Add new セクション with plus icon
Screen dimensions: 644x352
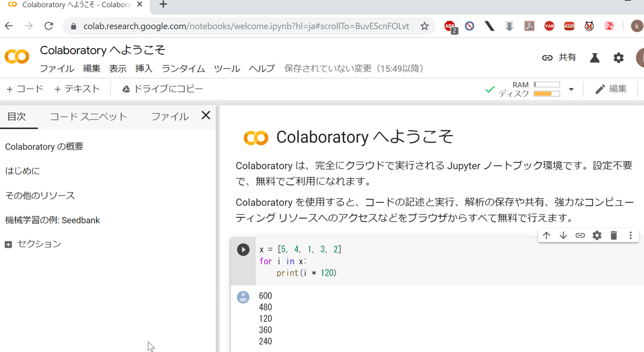pyautogui.click(x=8, y=245)
